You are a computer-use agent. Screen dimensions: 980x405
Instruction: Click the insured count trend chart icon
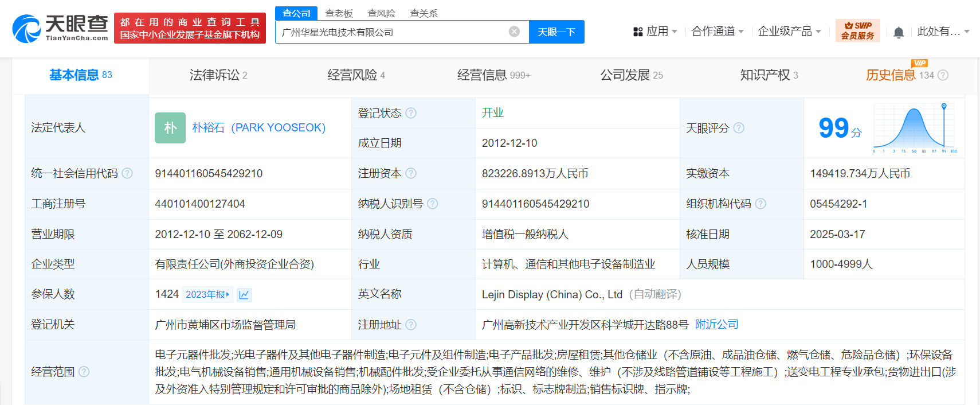pos(244,295)
